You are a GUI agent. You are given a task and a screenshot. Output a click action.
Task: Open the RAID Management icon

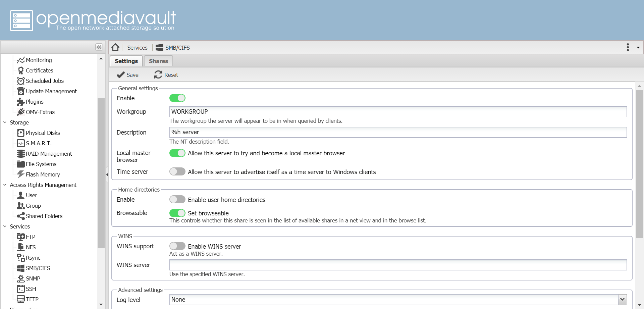click(21, 154)
